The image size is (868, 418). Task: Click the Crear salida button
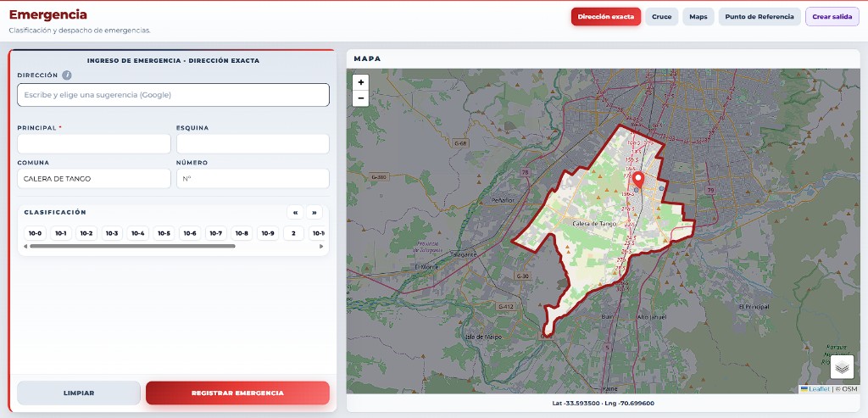click(x=832, y=17)
